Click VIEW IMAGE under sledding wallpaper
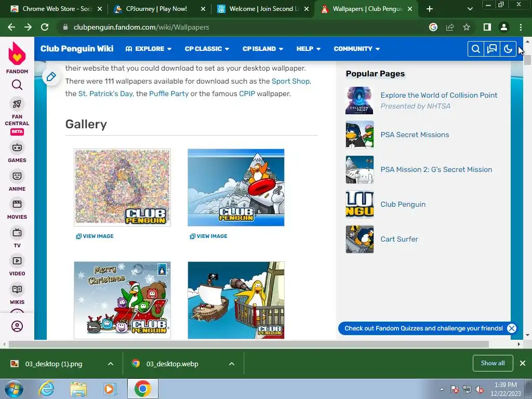Image resolution: width=532 pixels, height=399 pixels. [209, 236]
